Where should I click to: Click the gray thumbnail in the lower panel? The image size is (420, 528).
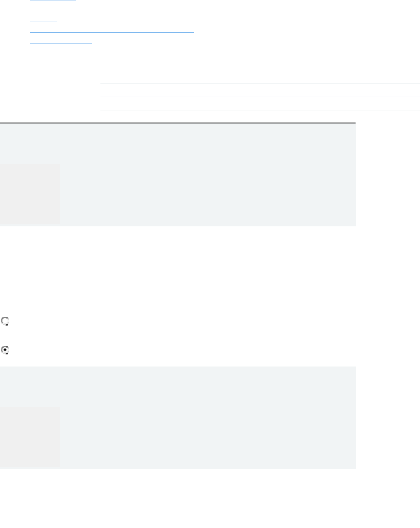point(30,436)
